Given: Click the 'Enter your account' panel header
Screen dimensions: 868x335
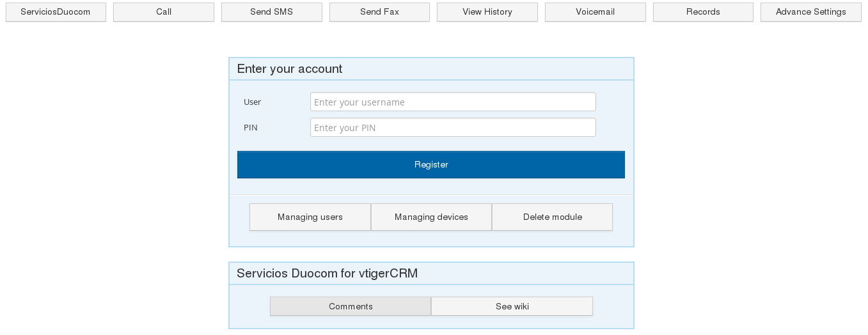Looking at the screenshot, I should click(290, 69).
